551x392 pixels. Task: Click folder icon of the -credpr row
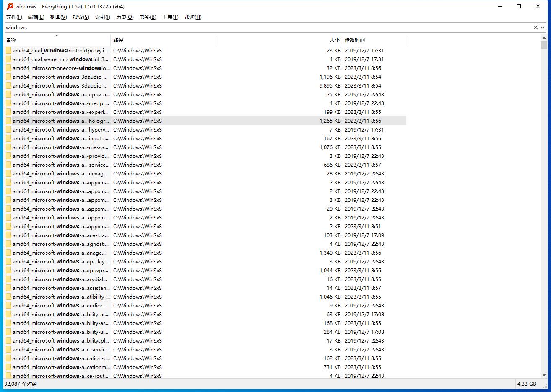[x=8, y=103]
